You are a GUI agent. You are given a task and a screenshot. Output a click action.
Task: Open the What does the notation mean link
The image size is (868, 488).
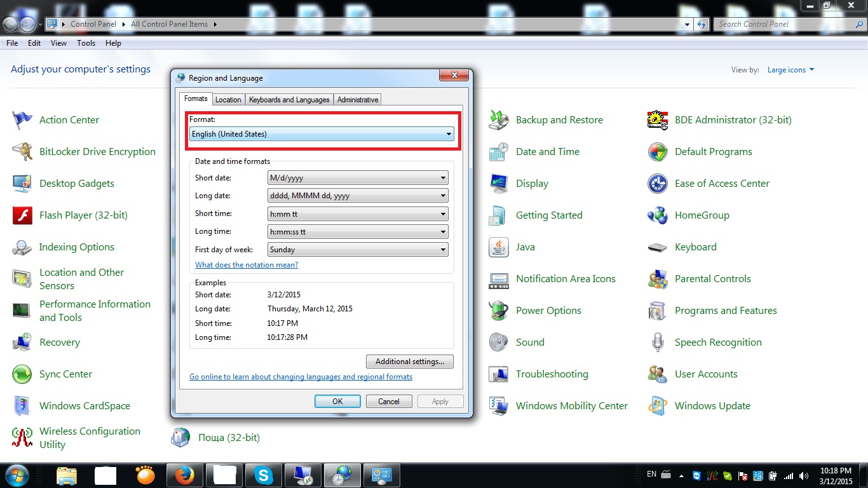tap(247, 265)
